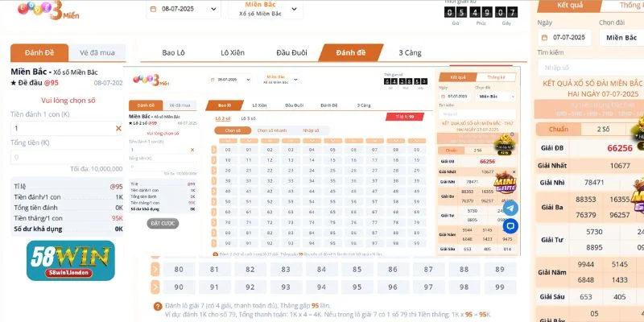Open the Kết quả tab in inset right panel
This screenshot has height=322, width=644.
tap(458, 77)
